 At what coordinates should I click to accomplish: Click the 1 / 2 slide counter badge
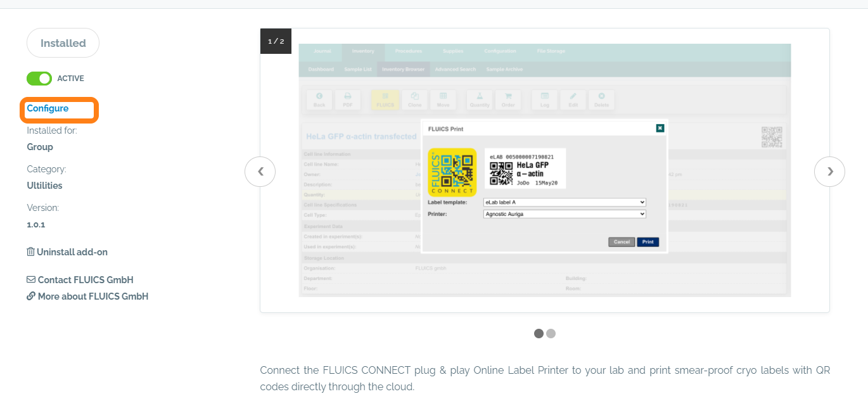276,41
